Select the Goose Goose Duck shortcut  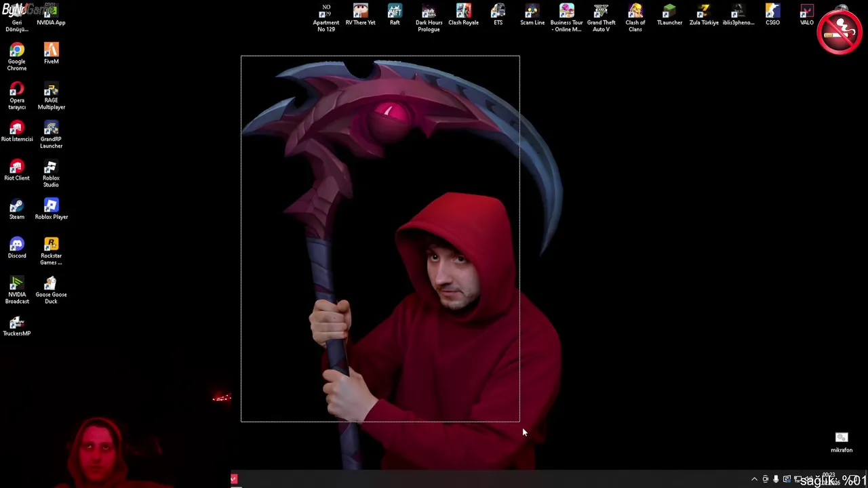coord(51,289)
